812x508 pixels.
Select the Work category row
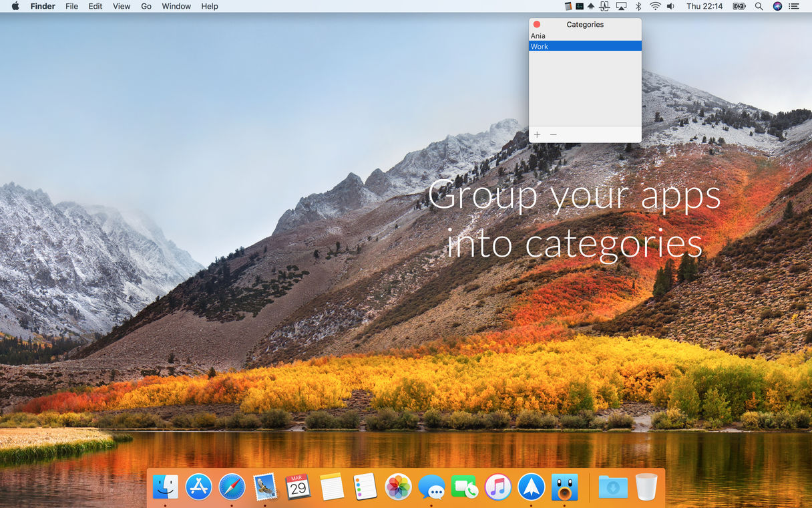coord(585,46)
